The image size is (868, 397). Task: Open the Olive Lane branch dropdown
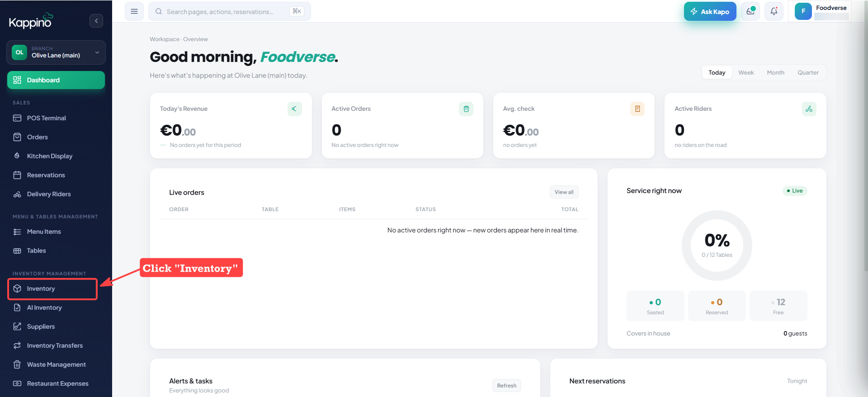(x=56, y=52)
